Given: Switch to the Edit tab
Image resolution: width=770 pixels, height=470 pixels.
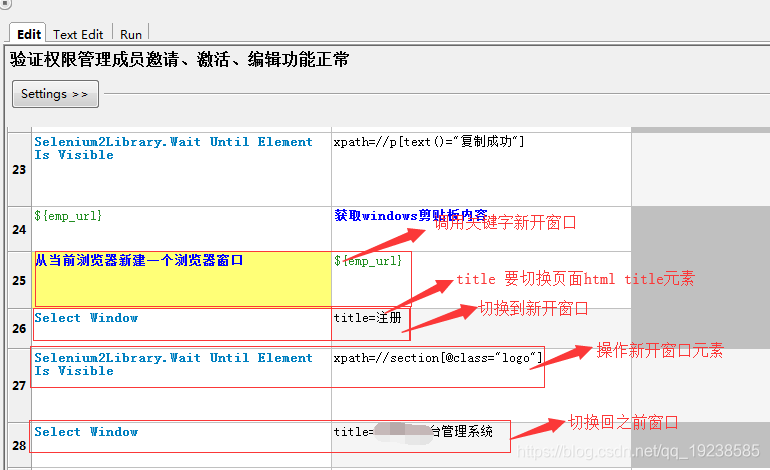Looking at the screenshot, I should click(28, 34).
